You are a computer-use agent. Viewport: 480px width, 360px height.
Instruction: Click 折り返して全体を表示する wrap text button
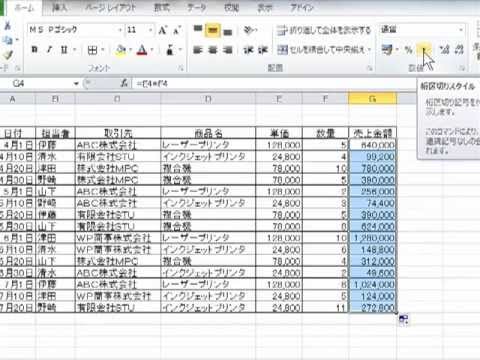point(324,30)
